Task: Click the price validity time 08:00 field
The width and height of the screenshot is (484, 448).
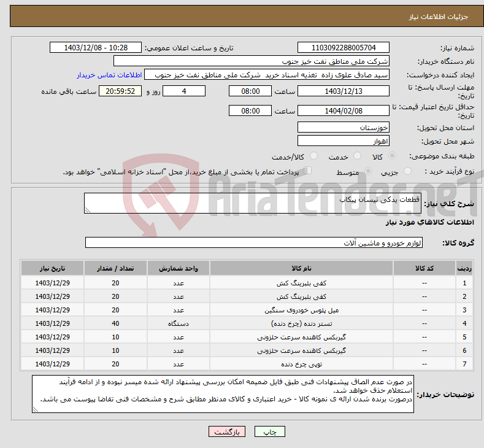Action: [x=250, y=110]
